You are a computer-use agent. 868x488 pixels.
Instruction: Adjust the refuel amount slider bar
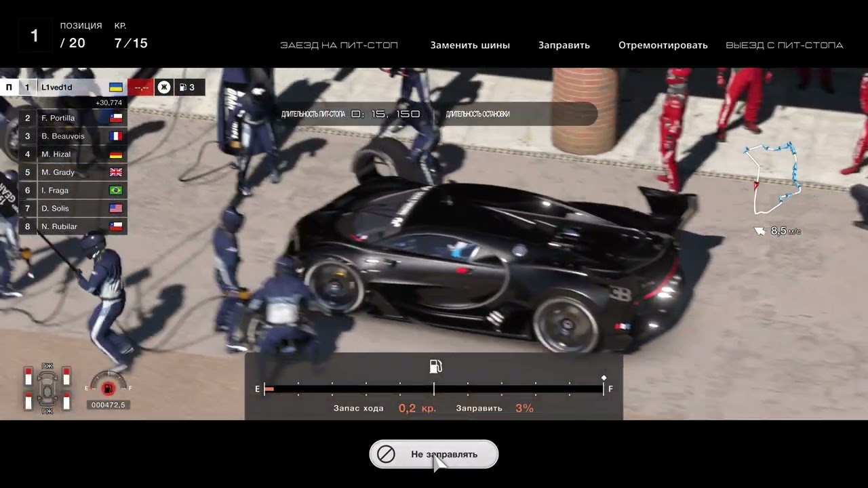coord(434,389)
